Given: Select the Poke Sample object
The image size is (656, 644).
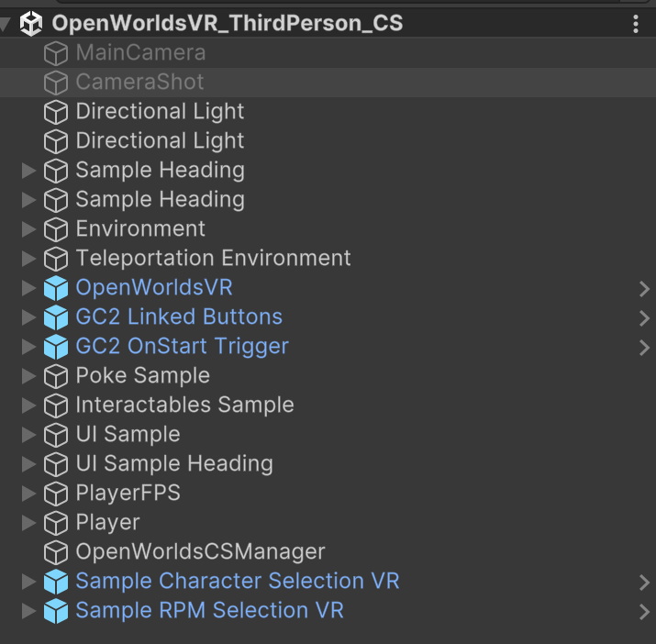Looking at the screenshot, I should pyautogui.click(x=142, y=376).
